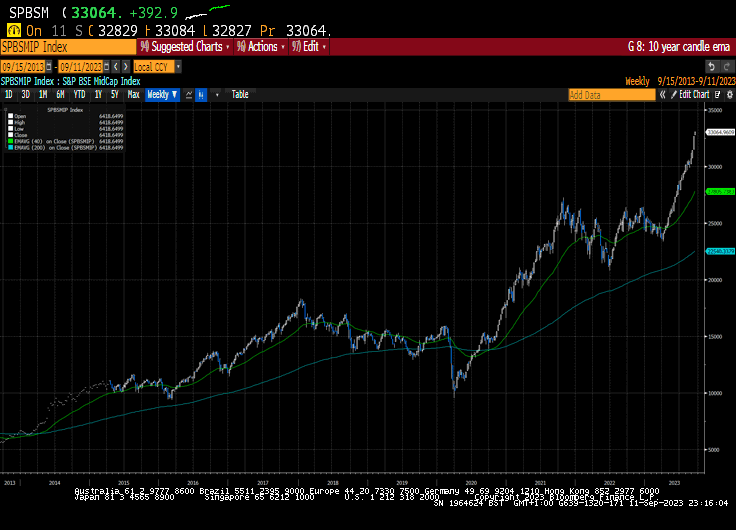Switch to the Table view
The height and width of the screenshot is (530, 736).
tap(240, 95)
